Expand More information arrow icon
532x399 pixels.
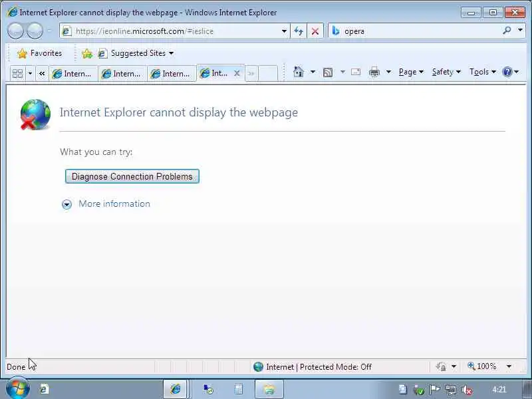(67, 204)
